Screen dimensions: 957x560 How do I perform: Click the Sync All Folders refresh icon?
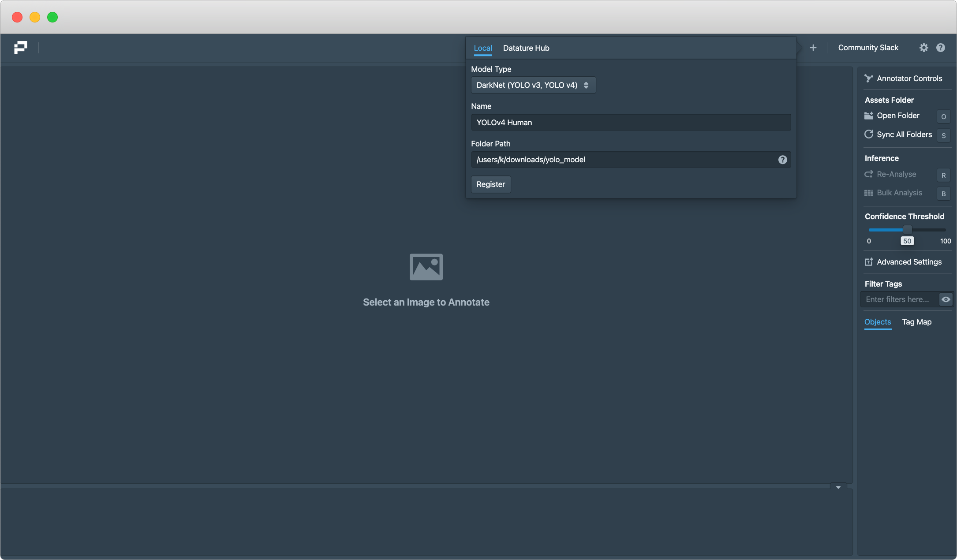coord(868,134)
